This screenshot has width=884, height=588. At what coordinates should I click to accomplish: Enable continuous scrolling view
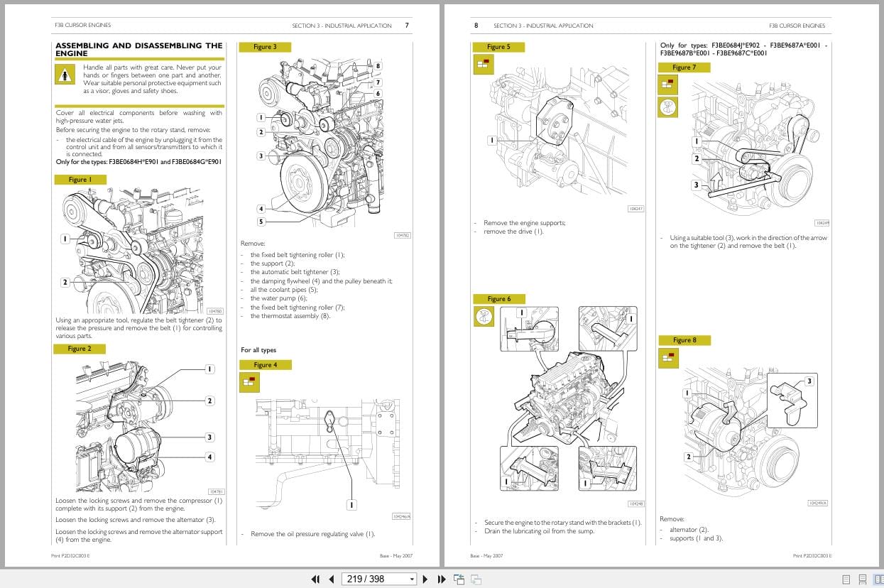(x=862, y=579)
